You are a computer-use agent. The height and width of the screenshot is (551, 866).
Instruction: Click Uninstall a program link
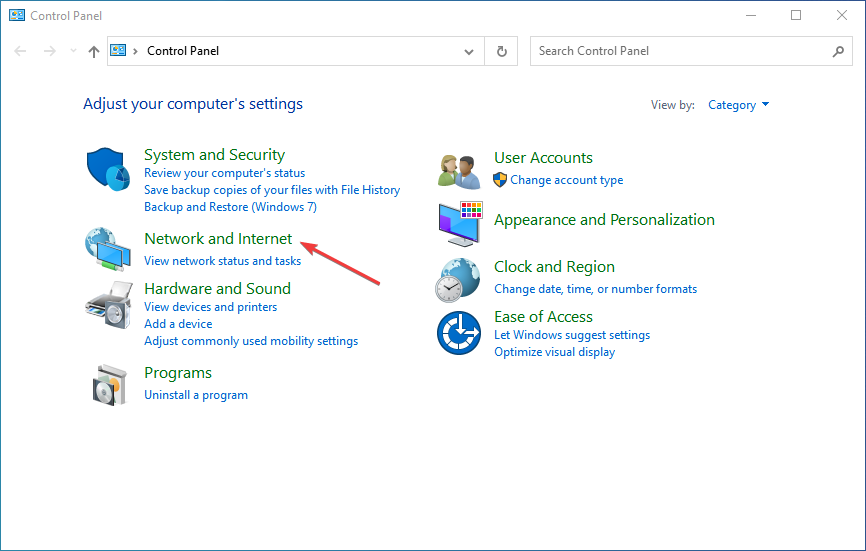tap(196, 395)
